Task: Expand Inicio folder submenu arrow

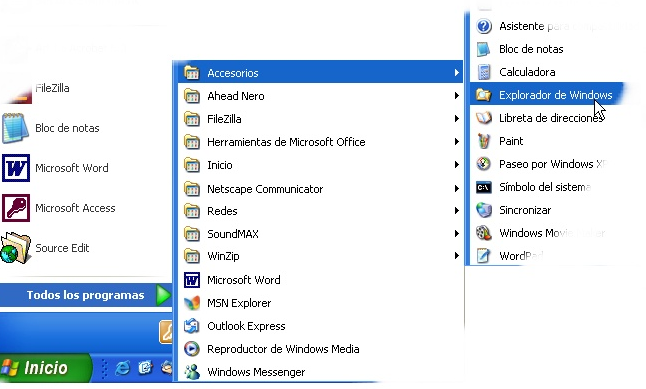Action: [456, 165]
